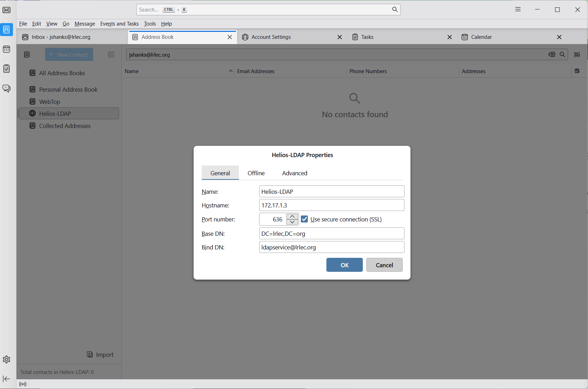Open the Chat space icon
This screenshot has width=588, height=389.
tap(7, 88)
